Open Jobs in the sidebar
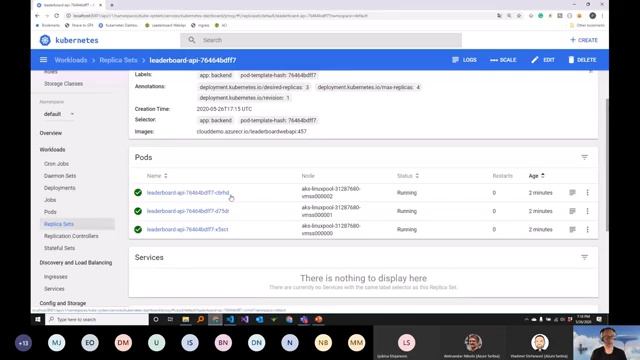Screen dimensions: 640x360 (50, 200)
